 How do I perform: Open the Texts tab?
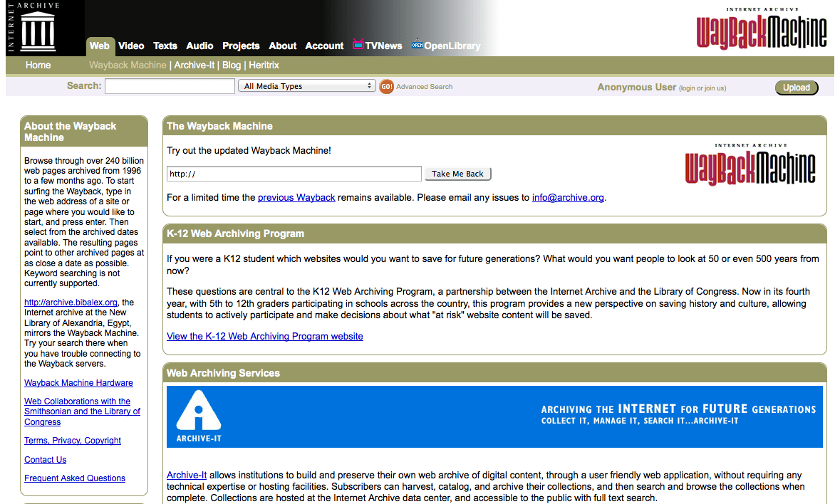coord(165,46)
